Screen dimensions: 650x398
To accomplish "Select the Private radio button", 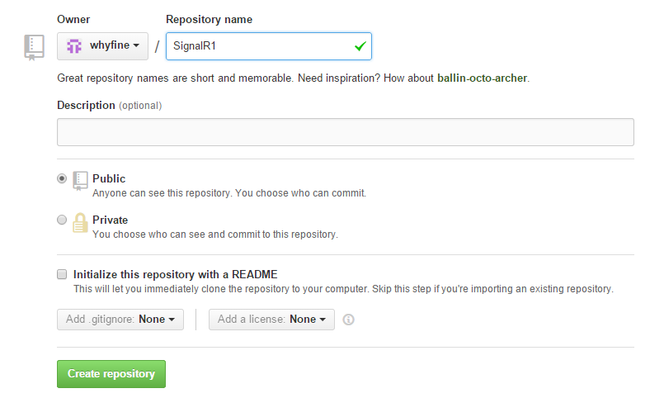I will tap(62, 220).
